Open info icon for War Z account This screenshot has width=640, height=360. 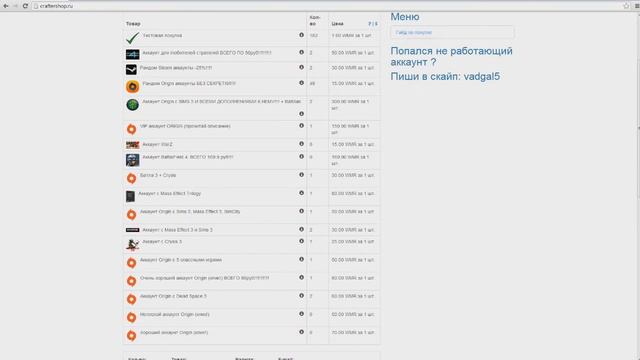click(x=301, y=144)
